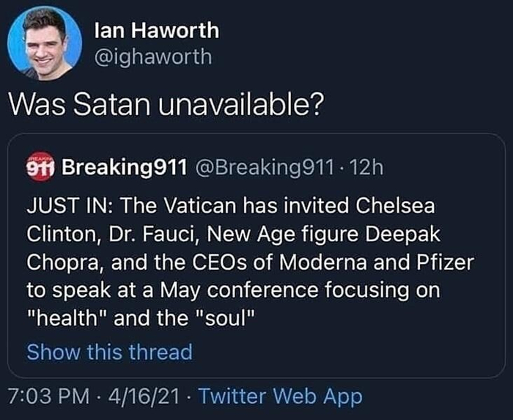This screenshot has width=513, height=420.
Task: Open the Twitter Web App source link
Action: tap(281, 397)
